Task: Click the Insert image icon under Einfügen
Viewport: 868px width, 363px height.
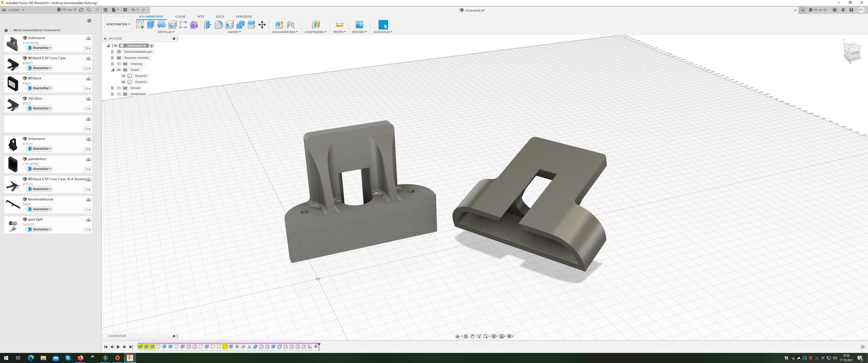Action: point(359,25)
